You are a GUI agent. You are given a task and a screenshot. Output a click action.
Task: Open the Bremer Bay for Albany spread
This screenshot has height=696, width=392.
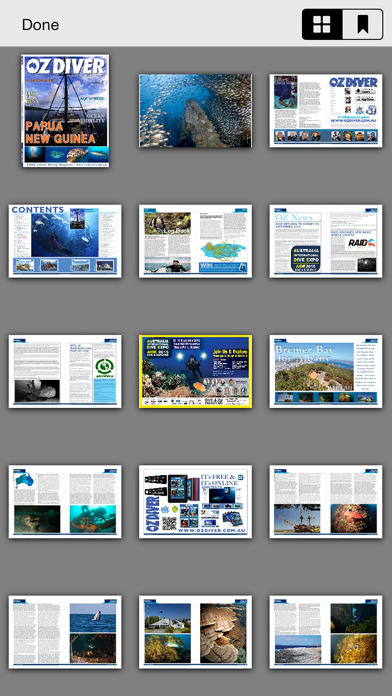click(326, 372)
